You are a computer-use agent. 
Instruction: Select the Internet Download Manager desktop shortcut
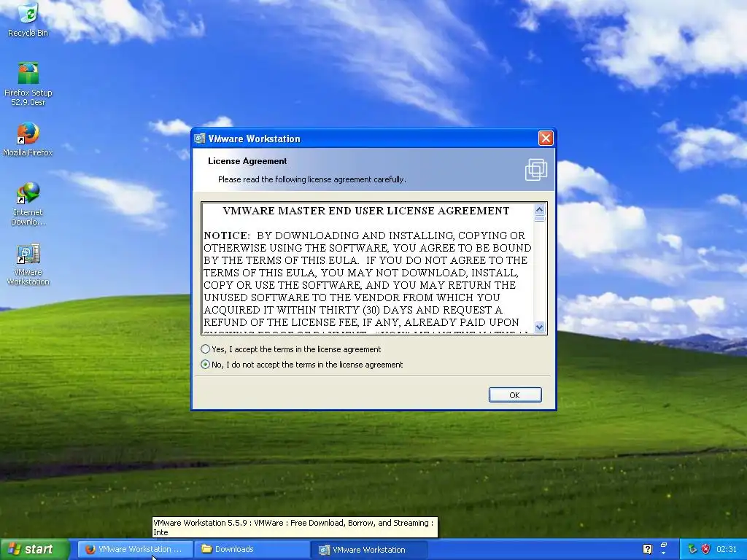[28, 204]
